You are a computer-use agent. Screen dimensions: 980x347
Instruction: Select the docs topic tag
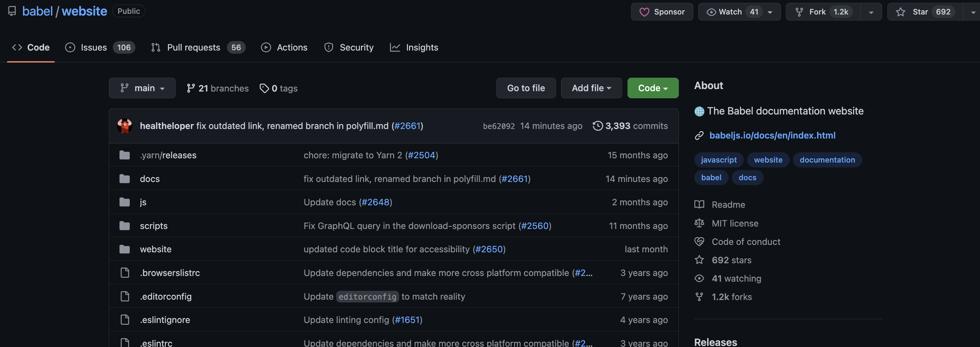[x=747, y=177]
